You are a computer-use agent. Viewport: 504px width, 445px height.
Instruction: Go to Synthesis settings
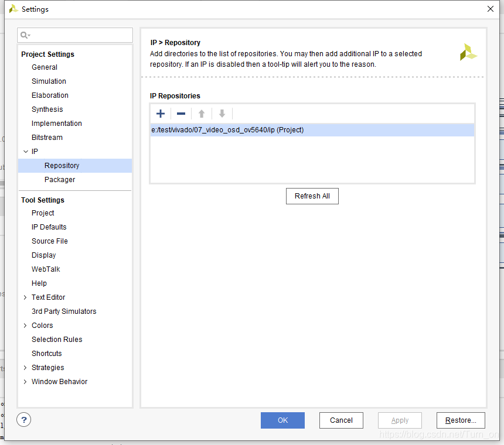(x=47, y=109)
